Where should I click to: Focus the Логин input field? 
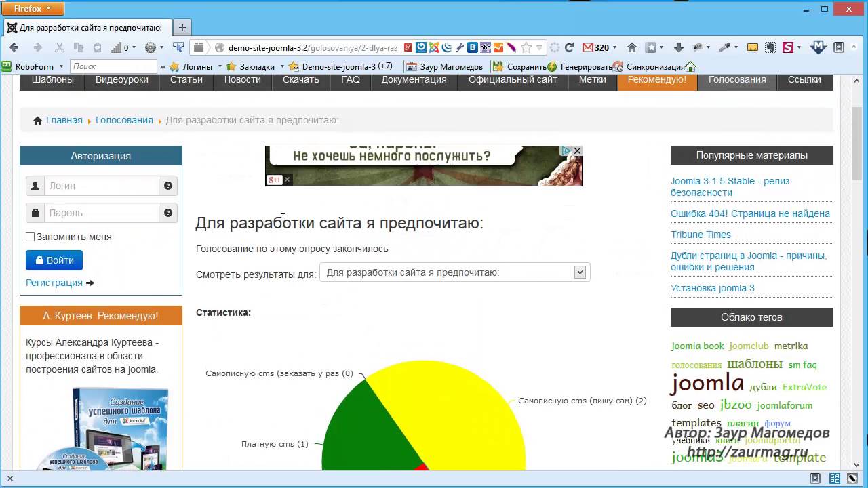pos(102,186)
